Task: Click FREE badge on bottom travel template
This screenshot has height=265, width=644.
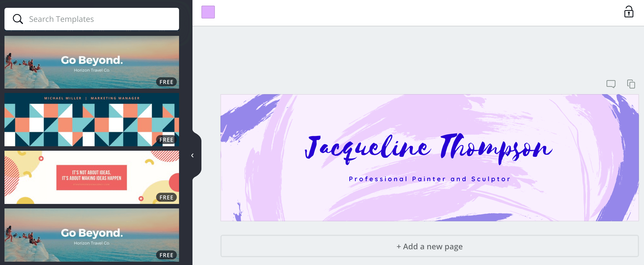Action: point(166,255)
